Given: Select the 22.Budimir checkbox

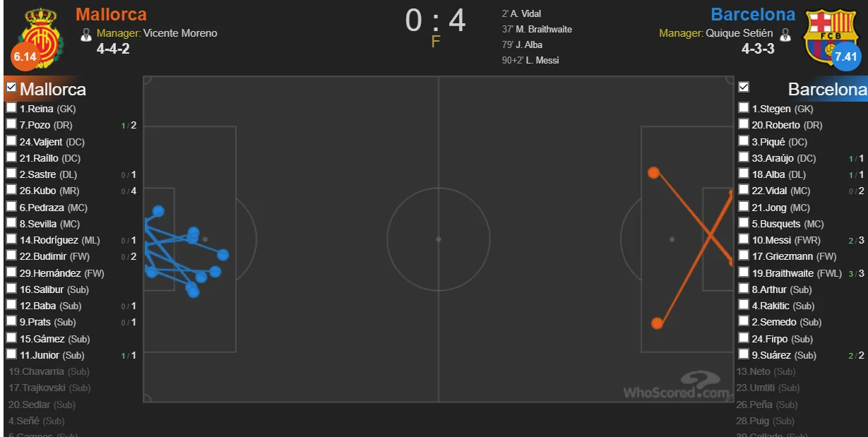Looking at the screenshot, I should [11, 256].
